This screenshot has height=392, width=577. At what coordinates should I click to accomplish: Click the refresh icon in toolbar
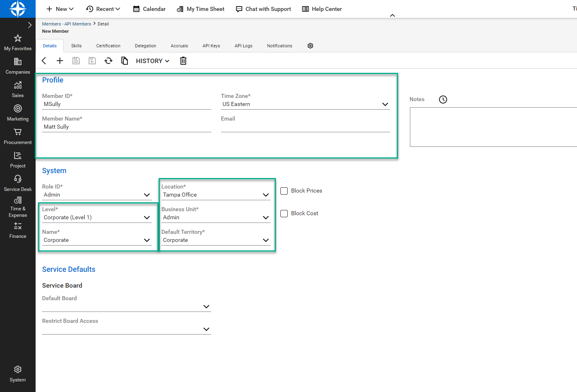click(x=108, y=61)
